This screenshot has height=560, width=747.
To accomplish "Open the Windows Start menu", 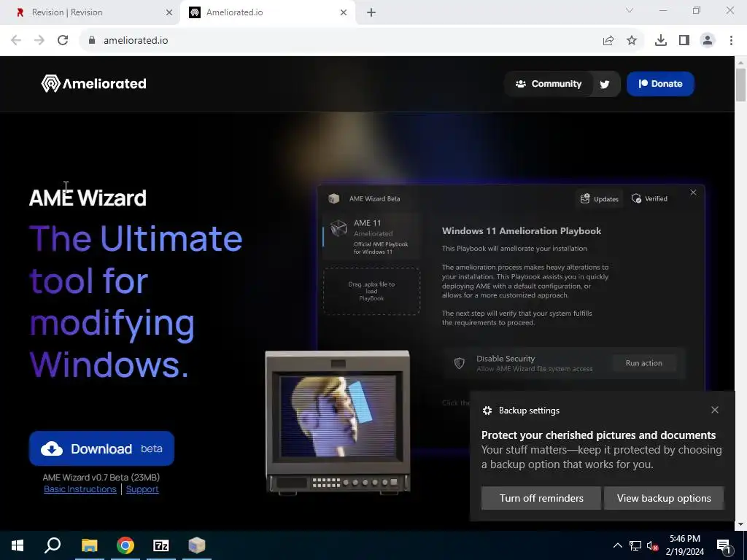I will (18, 545).
